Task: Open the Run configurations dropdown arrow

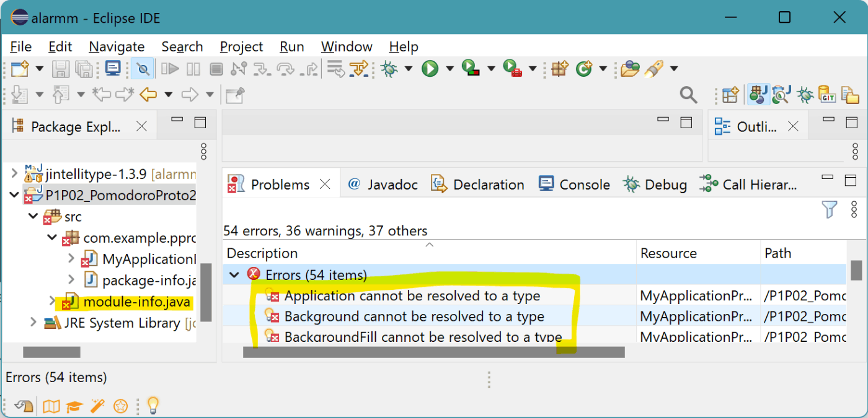Action: 449,68
